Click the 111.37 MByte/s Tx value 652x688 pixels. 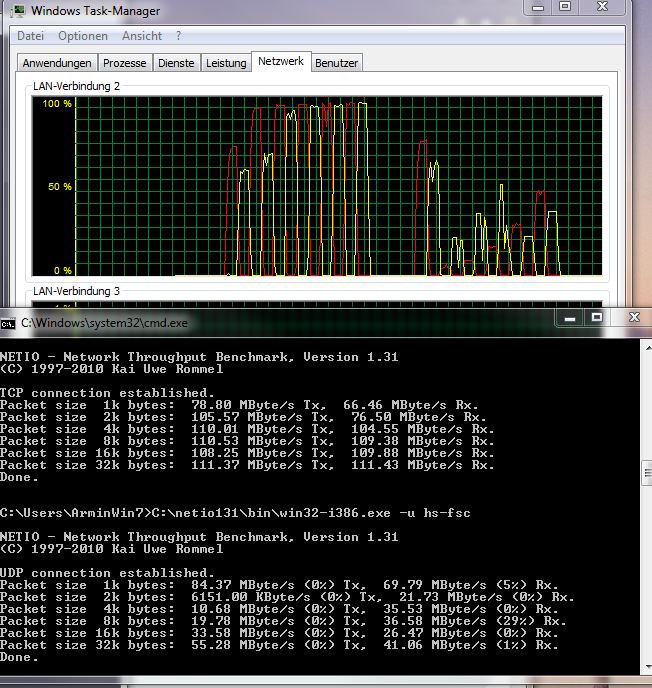262,465
